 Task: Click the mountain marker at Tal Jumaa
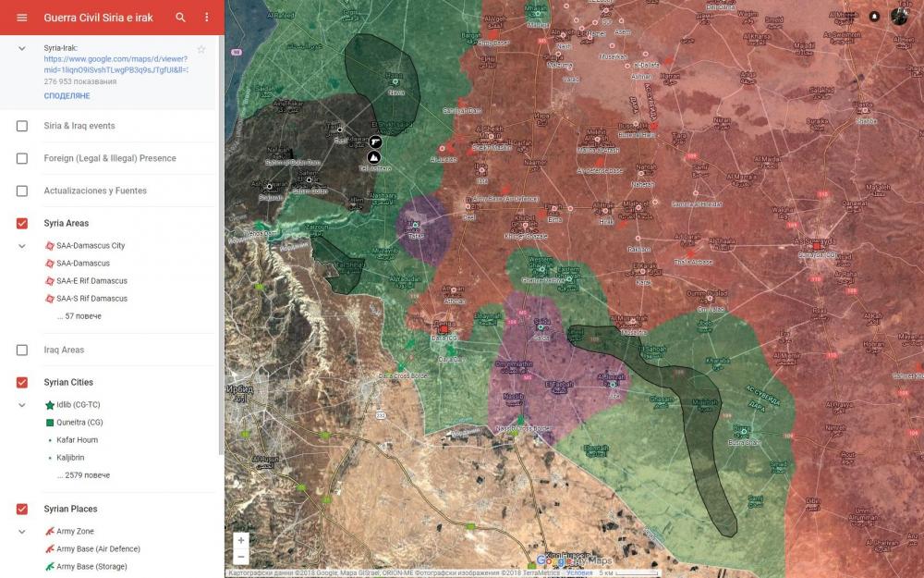374,157
